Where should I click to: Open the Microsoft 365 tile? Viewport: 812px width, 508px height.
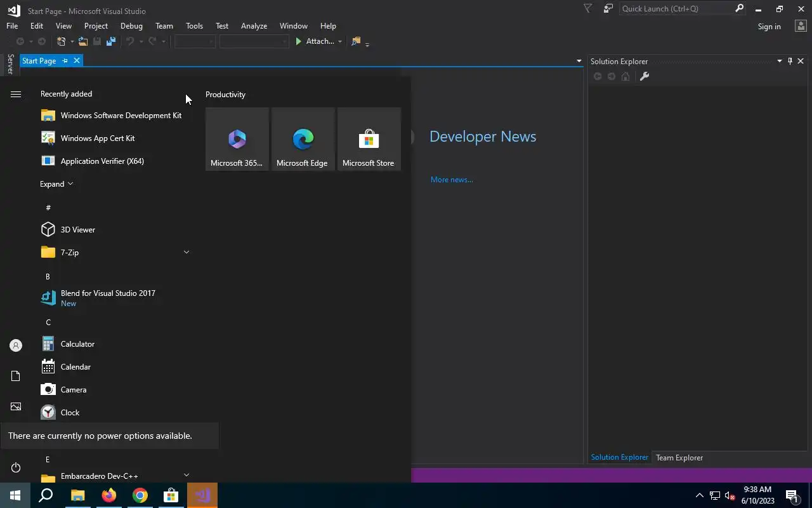pos(237,139)
